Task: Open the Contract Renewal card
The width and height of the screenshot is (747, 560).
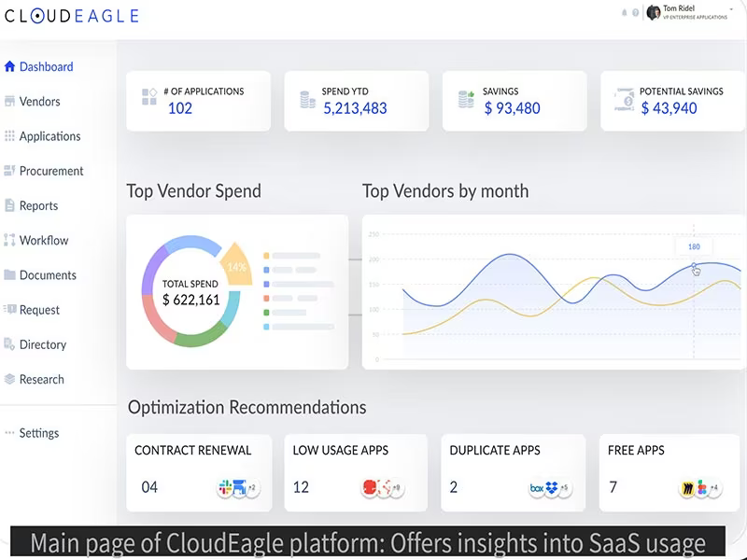Action: pyautogui.click(x=199, y=472)
